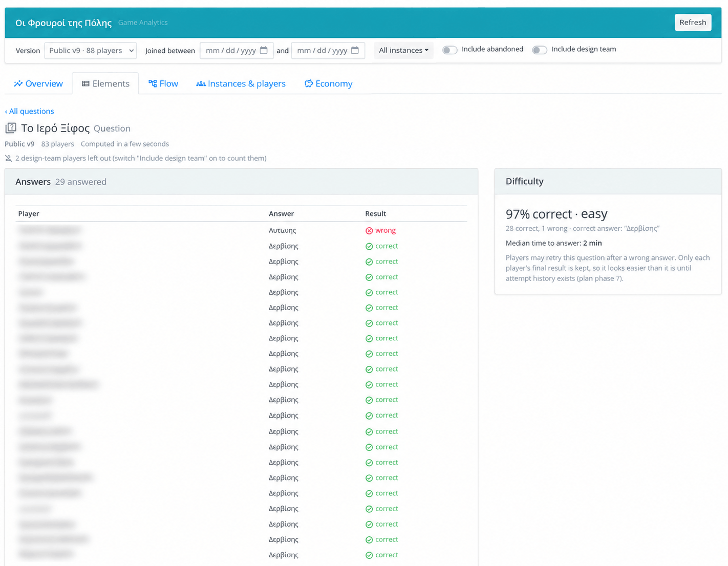Click the Elements table icon
The height and width of the screenshot is (566, 728).
(x=85, y=83)
